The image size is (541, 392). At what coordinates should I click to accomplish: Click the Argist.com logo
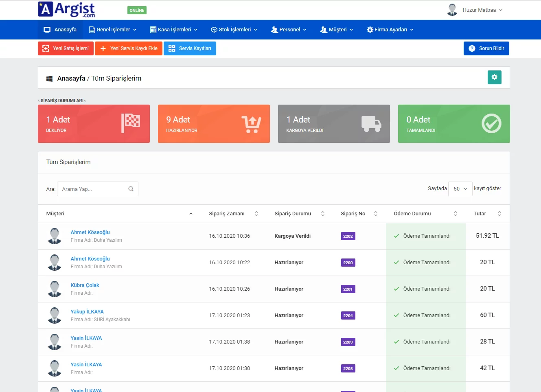tap(66, 10)
